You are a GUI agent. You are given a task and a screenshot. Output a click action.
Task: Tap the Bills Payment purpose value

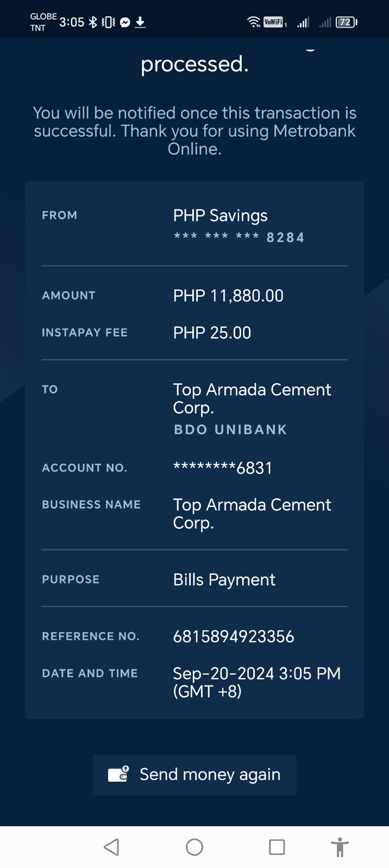pos(224,580)
